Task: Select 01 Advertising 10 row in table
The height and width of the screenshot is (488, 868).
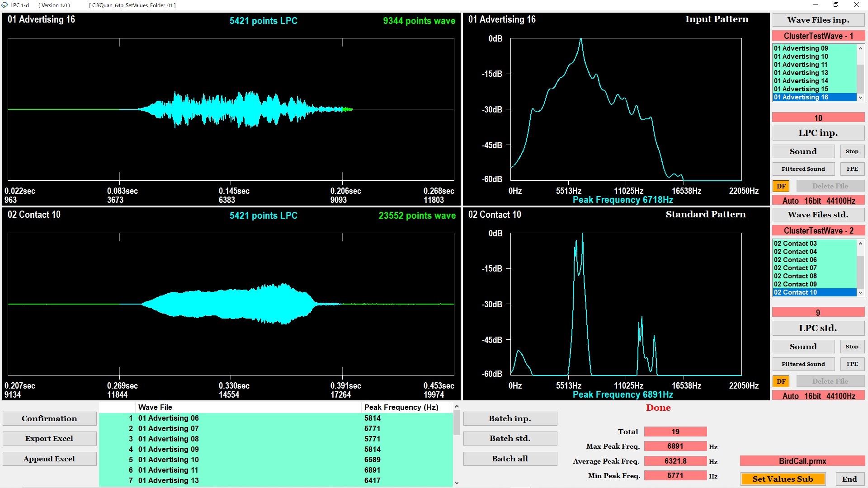Action: pyautogui.click(x=168, y=460)
